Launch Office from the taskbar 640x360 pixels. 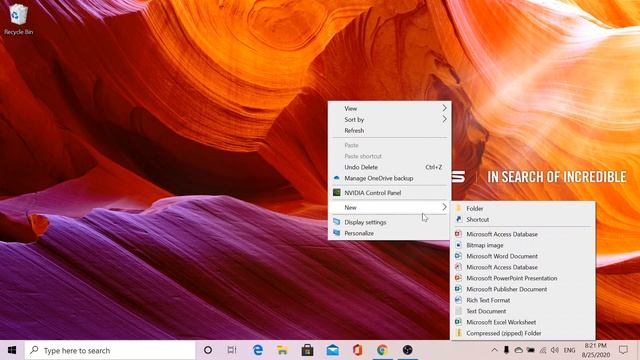(358, 350)
